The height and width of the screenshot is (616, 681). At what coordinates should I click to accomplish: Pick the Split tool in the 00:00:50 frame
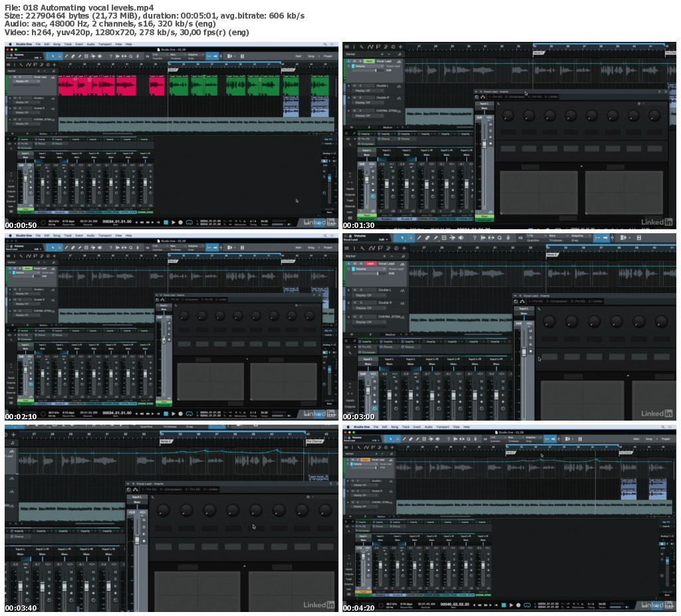(x=66, y=56)
